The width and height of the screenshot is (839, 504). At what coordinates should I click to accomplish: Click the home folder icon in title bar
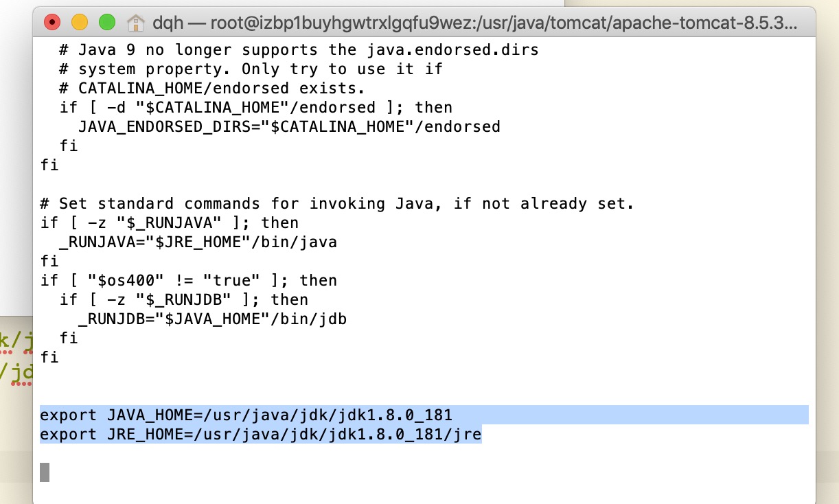tap(137, 23)
